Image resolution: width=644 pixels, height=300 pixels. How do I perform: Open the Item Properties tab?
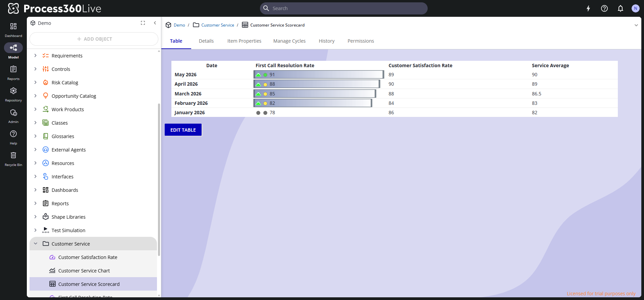(244, 41)
